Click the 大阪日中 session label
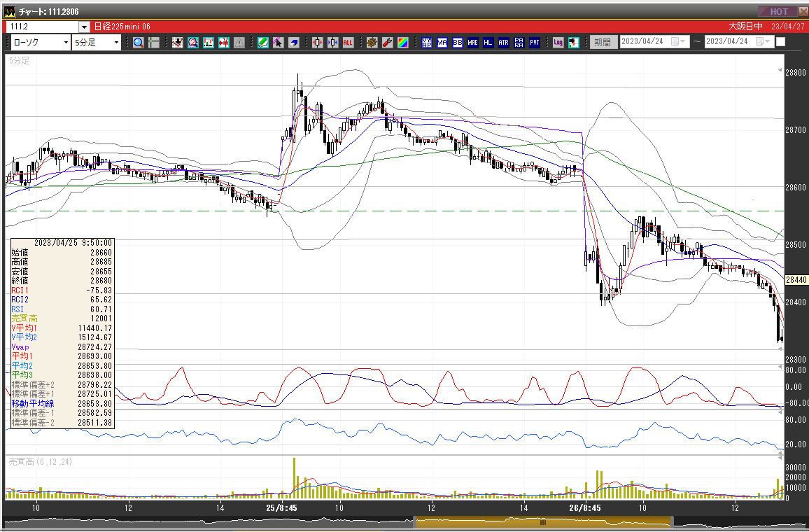 (x=745, y=27)
